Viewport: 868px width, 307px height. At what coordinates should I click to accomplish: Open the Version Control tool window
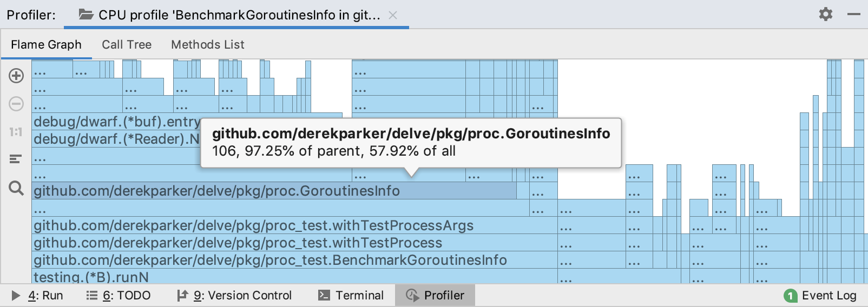(234, 296)
